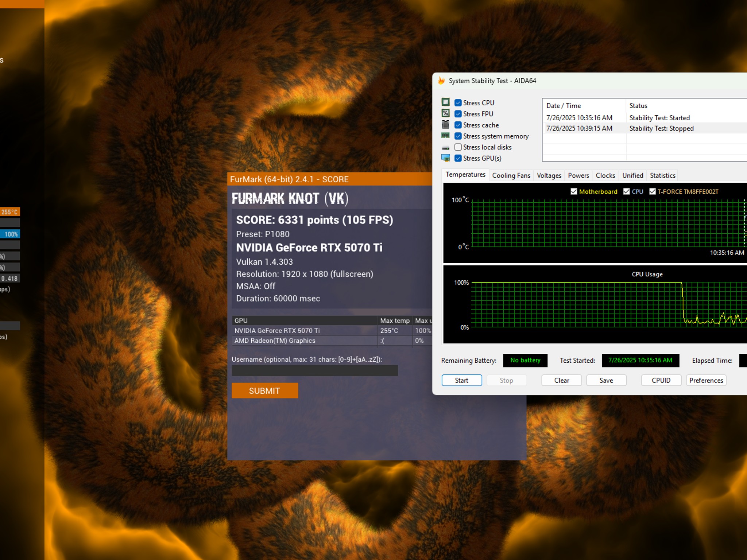Select the Temperatures tab
Screen dimensions: 747x560
[x=465, y=175]
